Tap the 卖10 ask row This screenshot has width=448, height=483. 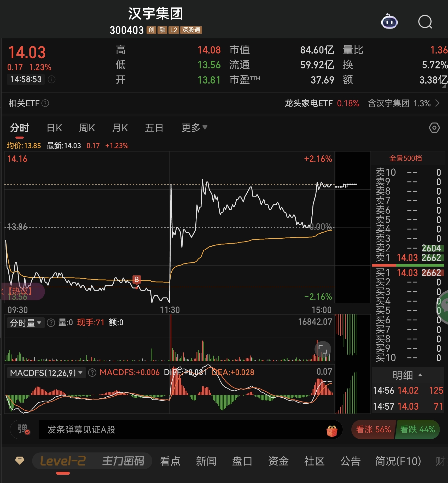408,172
